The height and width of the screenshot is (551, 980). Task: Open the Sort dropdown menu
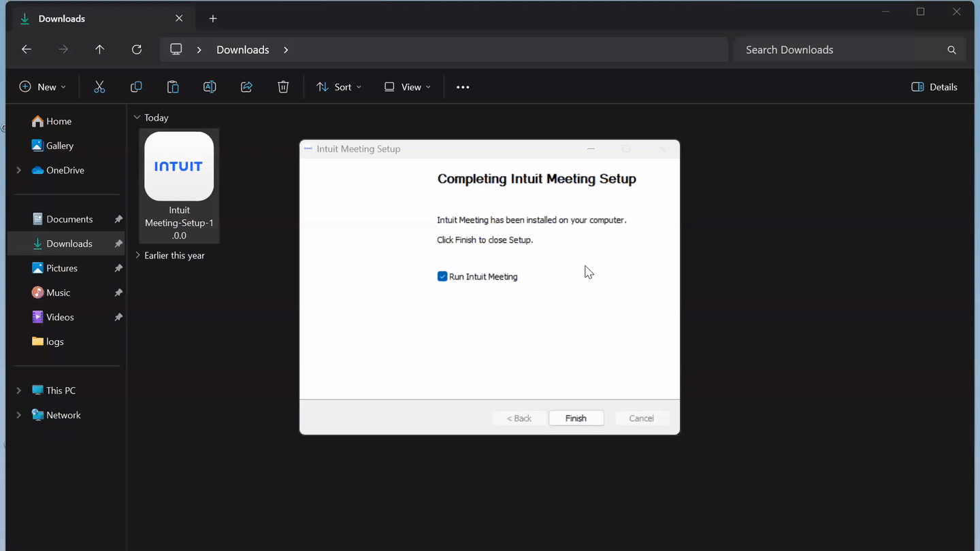[339, 87]
